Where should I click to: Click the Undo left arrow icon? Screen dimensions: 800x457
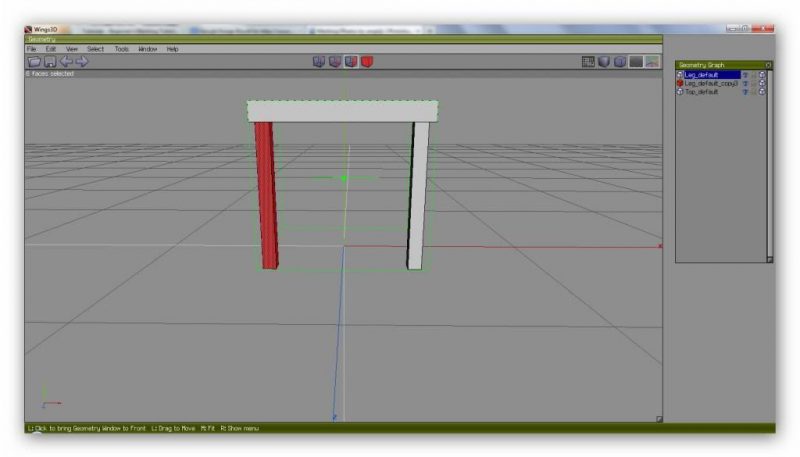(x=66, y=62)
